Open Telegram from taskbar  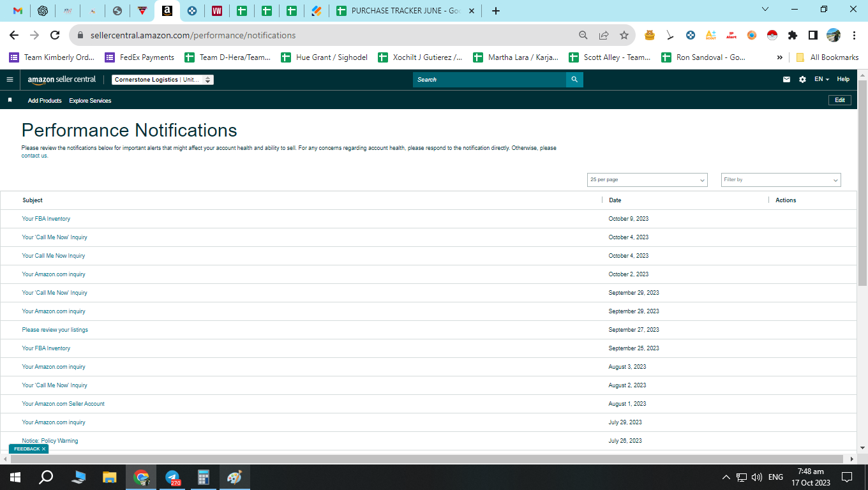[x=172, y=477]
